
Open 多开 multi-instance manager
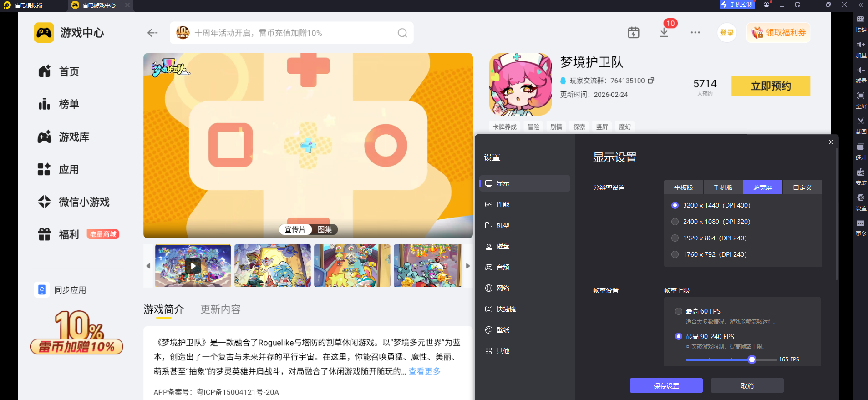(861, 151)
